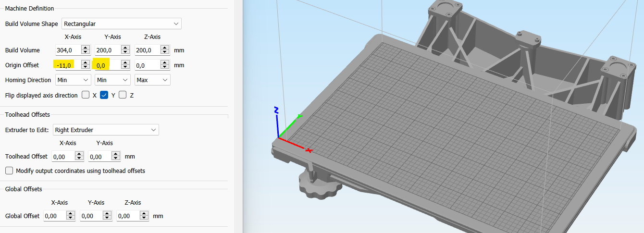Decrease the Global Offset Y-Axis with down arrow

108,219
